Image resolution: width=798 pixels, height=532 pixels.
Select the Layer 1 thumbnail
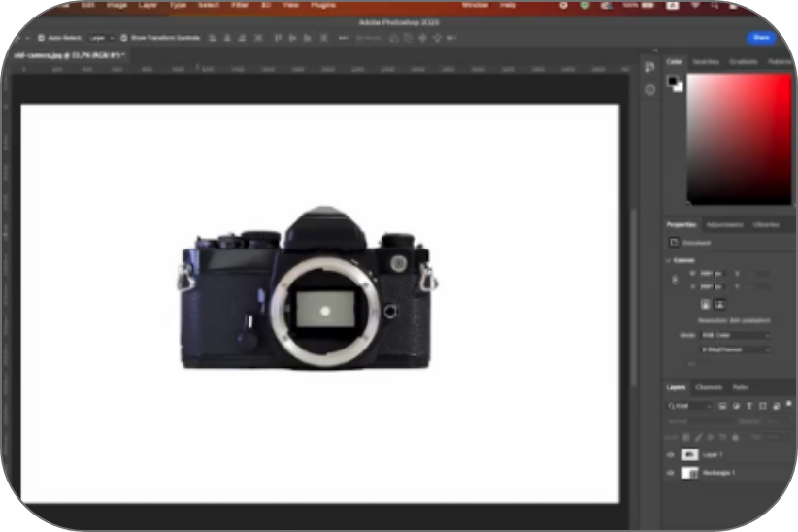tap(690, 454)
